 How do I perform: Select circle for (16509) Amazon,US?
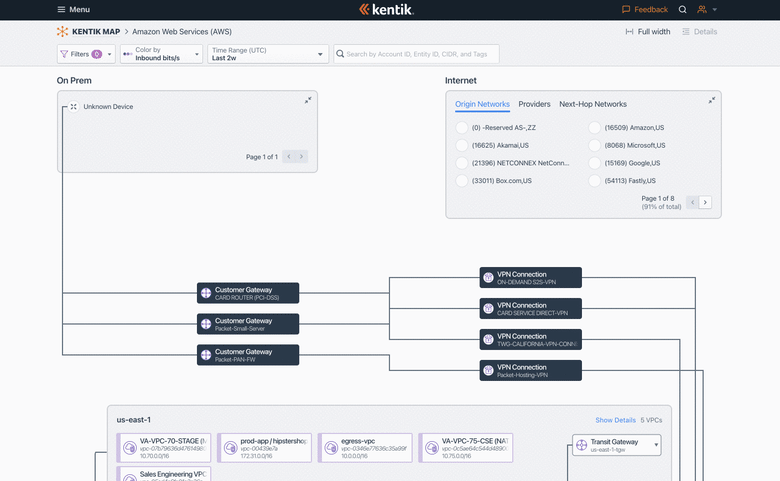[594, 127]
